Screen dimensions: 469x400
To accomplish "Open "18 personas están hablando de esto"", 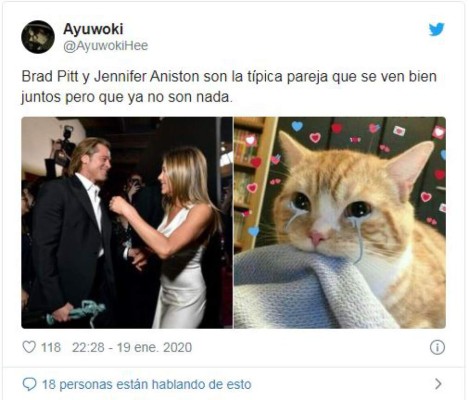I will (146, 384).
